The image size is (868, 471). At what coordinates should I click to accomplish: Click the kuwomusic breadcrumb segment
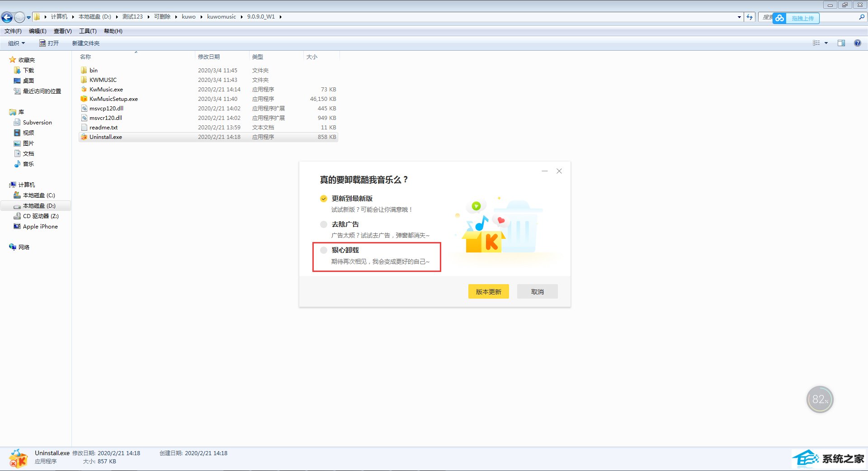[222, 17]
